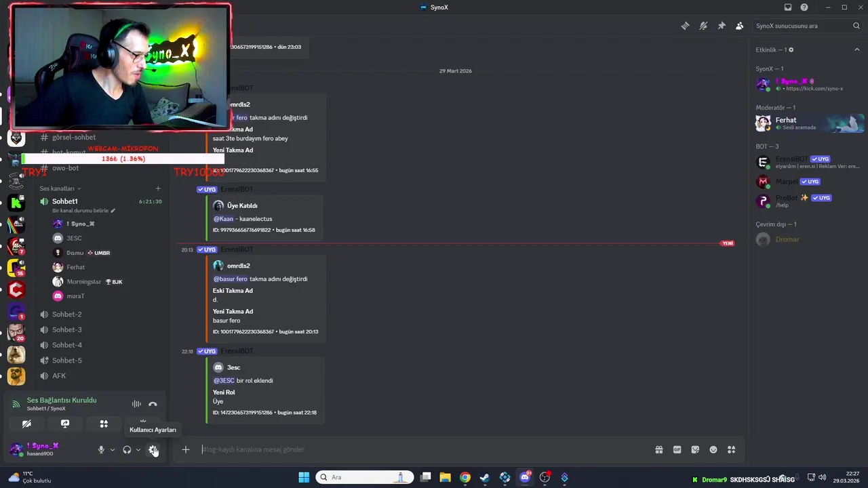
Task: Collapse the Etkinlik section chevron
Action: (856, 49)
